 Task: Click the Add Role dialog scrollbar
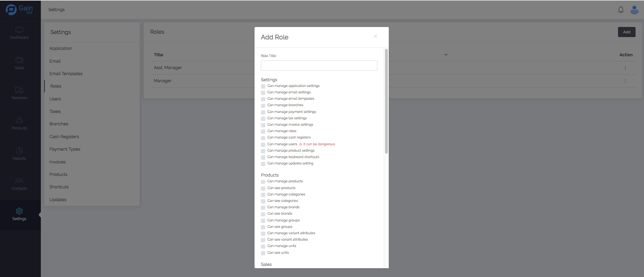[386, 101]
